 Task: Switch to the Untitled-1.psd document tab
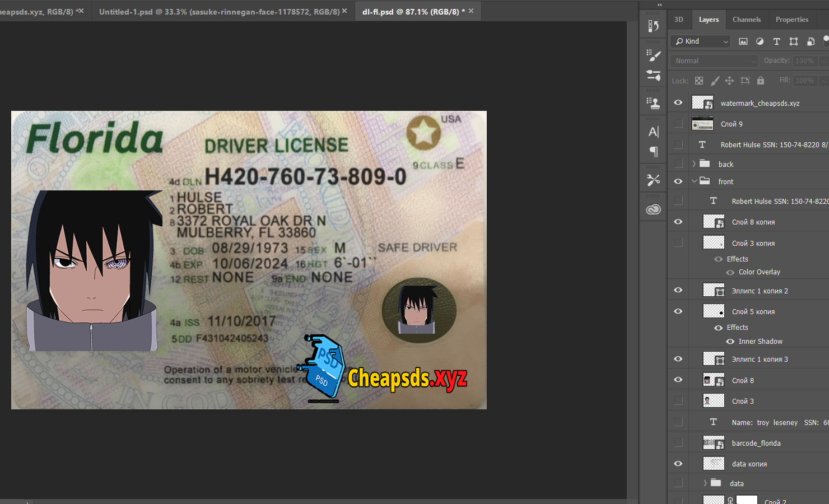click(219, 12)
